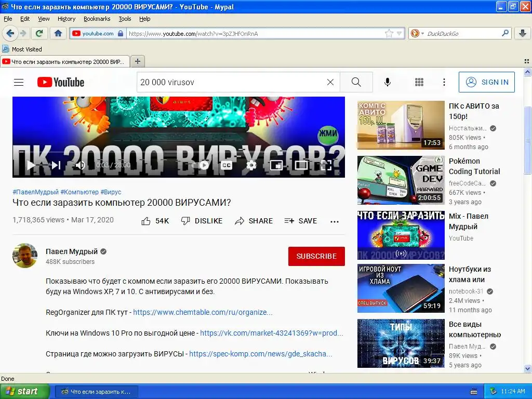This screenshot has height=399, width=532.
Task: Open more actions ellipsis below video
Action: point(335,221)
